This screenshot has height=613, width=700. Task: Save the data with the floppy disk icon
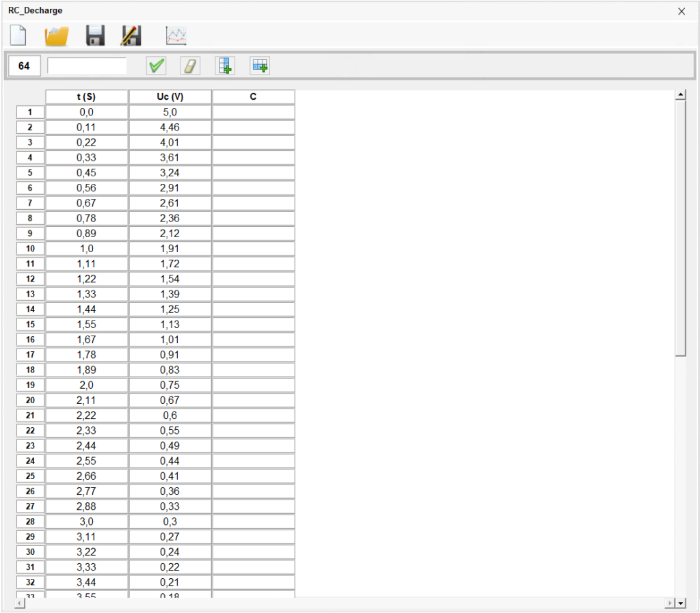coord(95,36)
